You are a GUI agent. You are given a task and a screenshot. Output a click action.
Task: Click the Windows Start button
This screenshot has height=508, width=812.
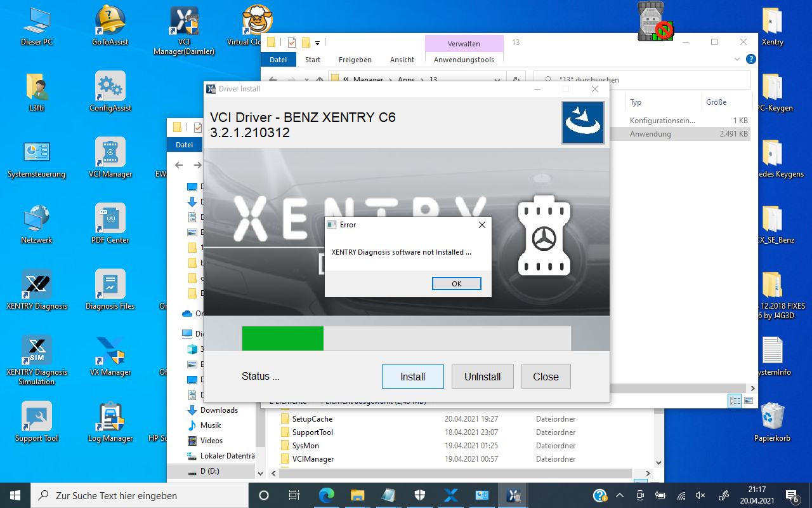(15, 495)
